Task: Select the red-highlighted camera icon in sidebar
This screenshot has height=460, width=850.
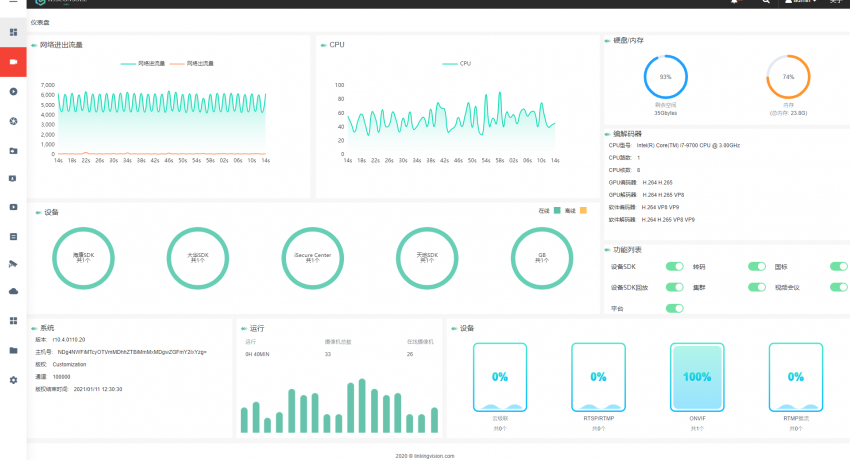Action: pos(13,62)
